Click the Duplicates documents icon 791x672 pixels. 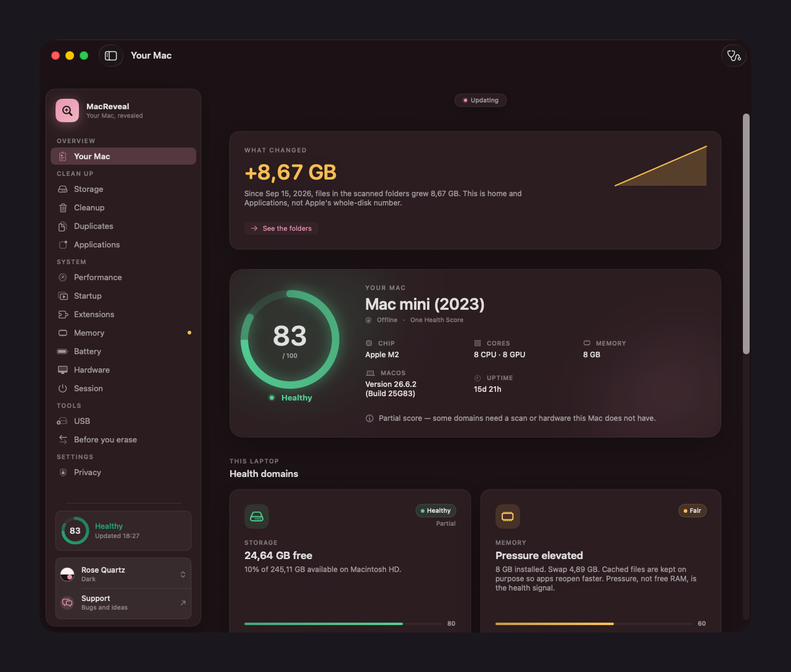[x=63, y=226]
